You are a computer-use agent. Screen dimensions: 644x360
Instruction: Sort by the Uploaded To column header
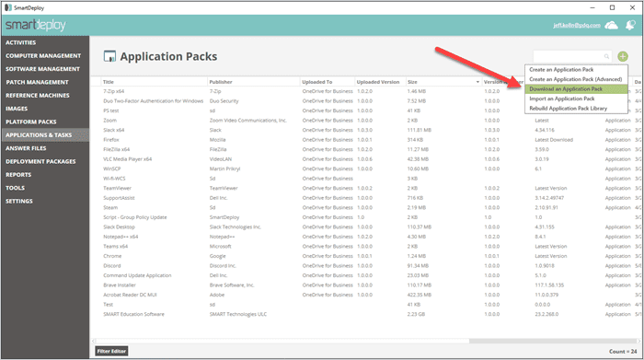317,82
